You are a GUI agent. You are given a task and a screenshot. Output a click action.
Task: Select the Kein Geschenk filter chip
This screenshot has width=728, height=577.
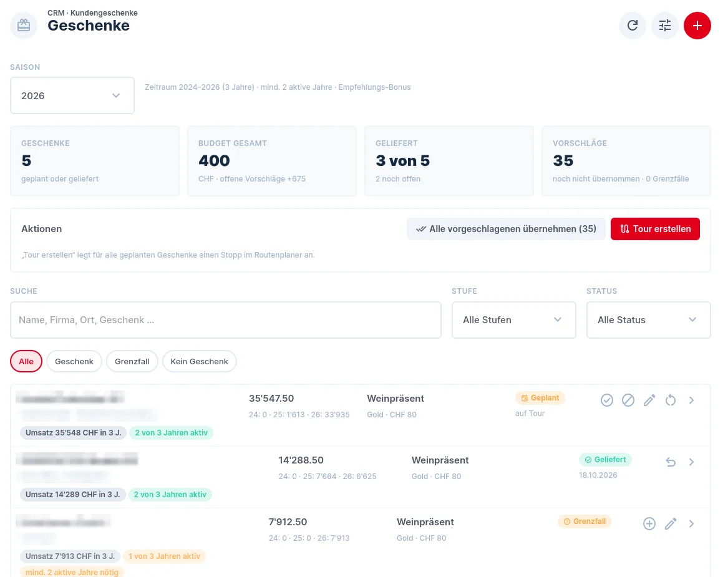point(199,361)
